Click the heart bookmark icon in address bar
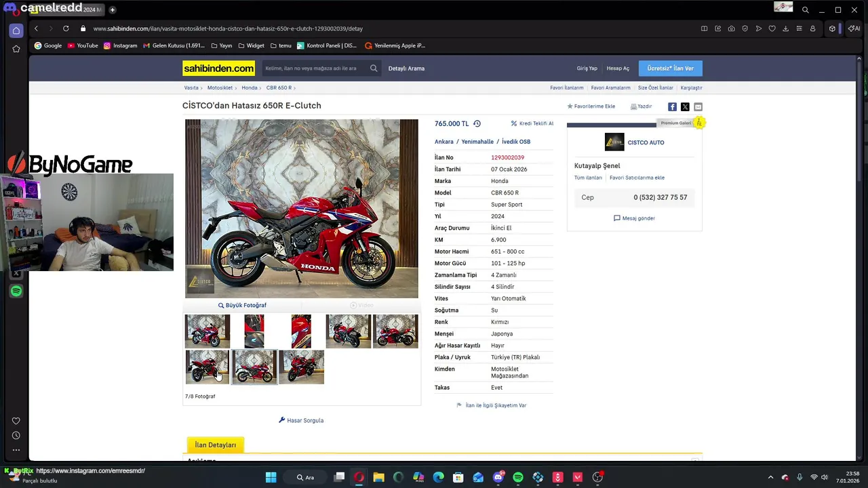 click(772, 28)
